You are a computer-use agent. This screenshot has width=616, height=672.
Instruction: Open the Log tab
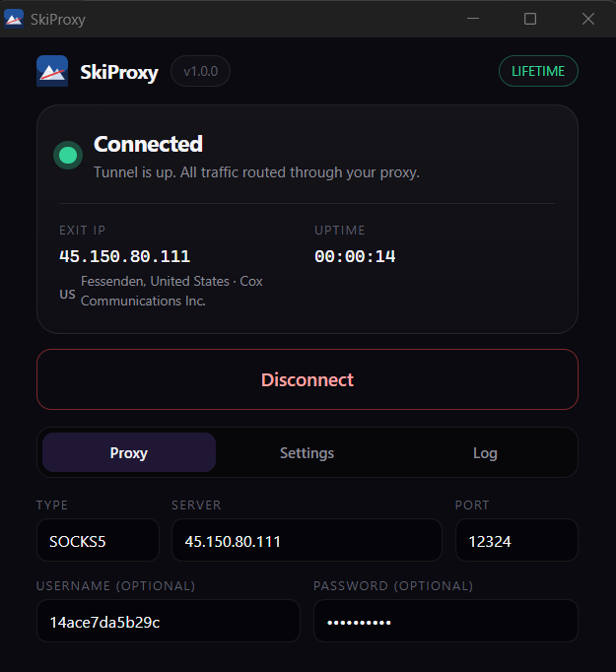tap(485, 452)
